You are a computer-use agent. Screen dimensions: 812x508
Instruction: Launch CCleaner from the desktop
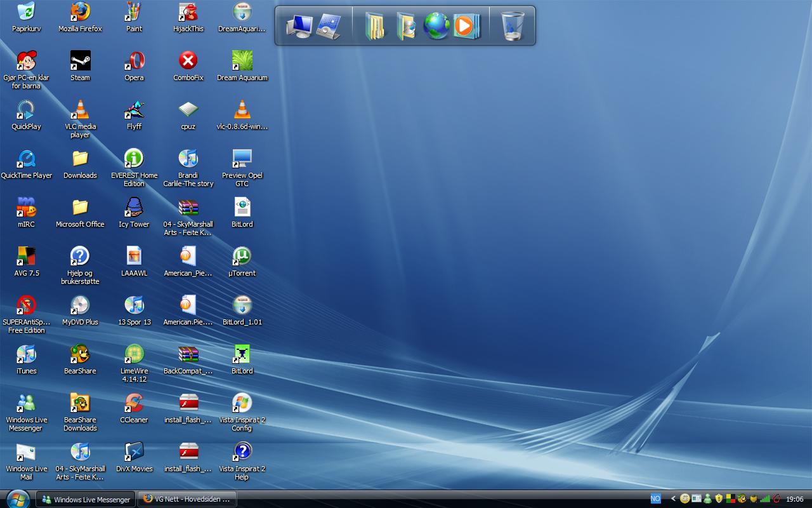click(x=134, y=404)
